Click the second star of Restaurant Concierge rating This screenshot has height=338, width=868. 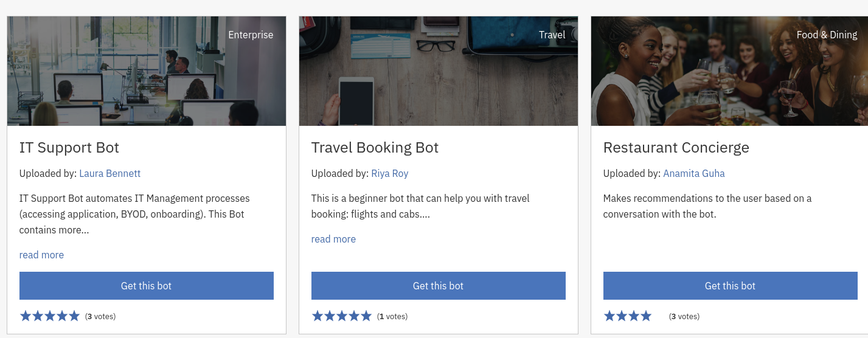(622, 316)
